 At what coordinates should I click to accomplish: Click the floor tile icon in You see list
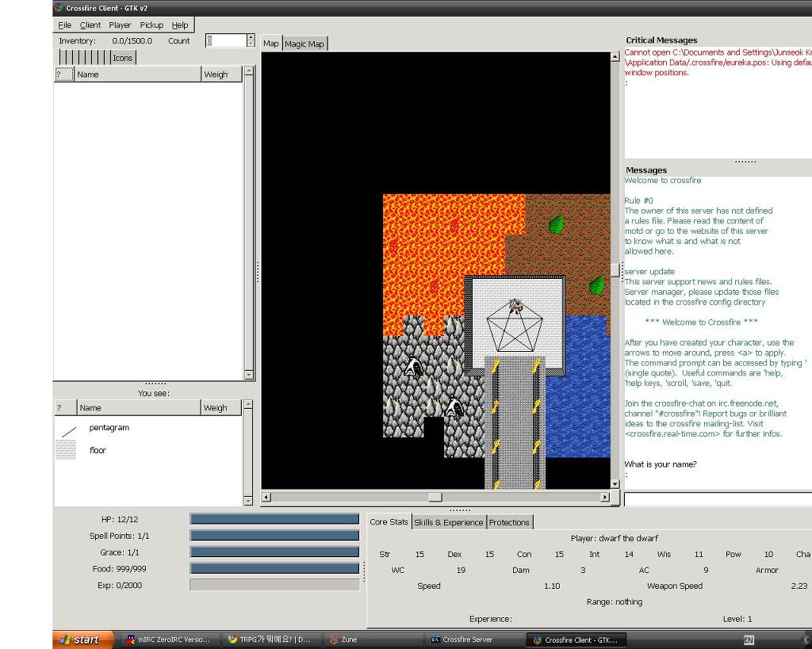tap(66, 450)
